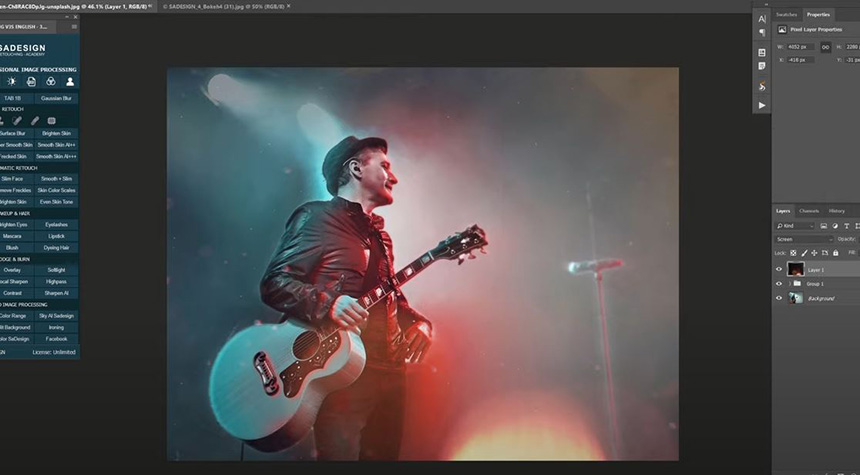Click the width W input field
The height and width of the screenshot is (475, 860).
click(x=799, y=47)
